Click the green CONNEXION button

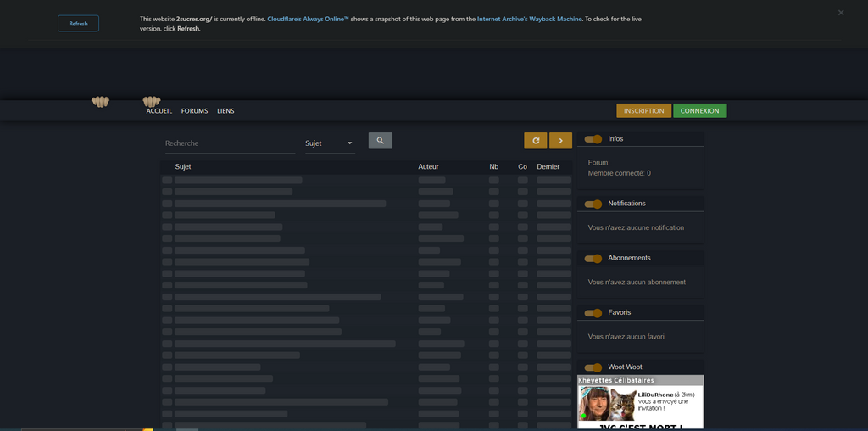coord(699,111)
